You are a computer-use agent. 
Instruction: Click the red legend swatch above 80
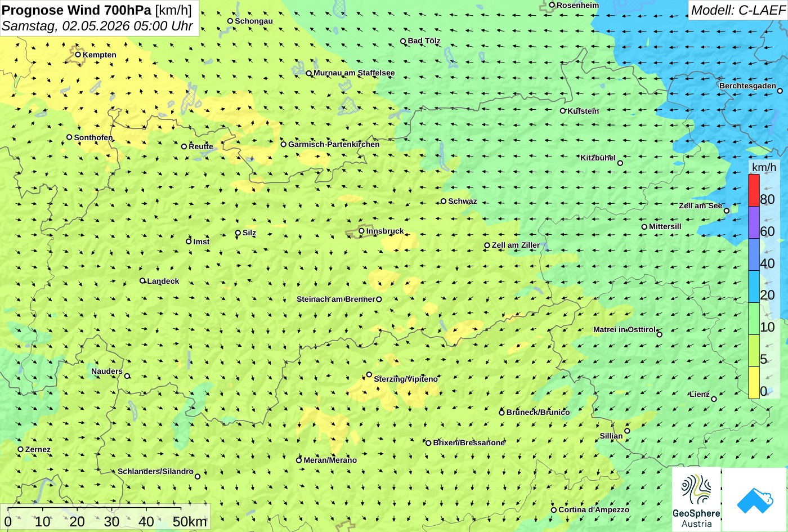(x=754, y=190)
